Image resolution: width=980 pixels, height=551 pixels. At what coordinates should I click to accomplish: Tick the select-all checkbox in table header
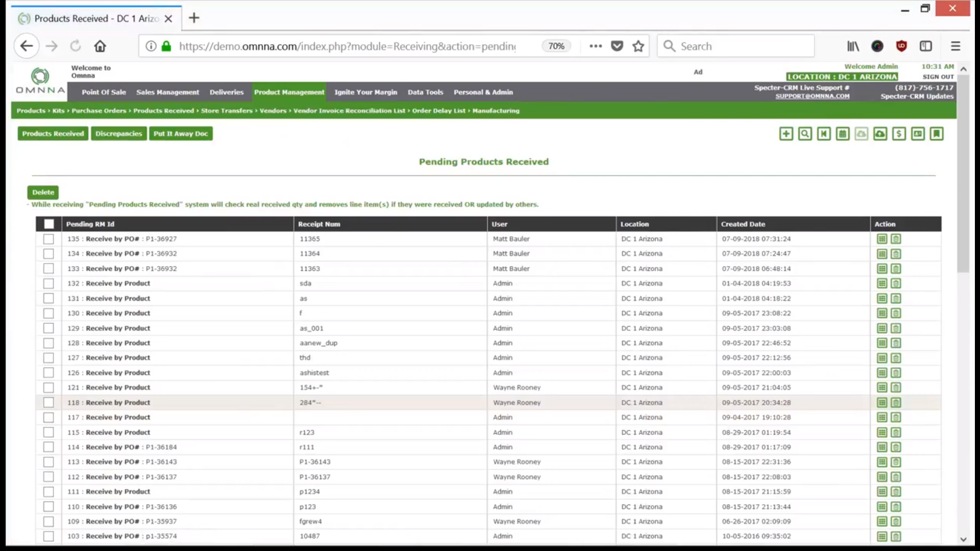pyautogui.click(x=49, y=224)
